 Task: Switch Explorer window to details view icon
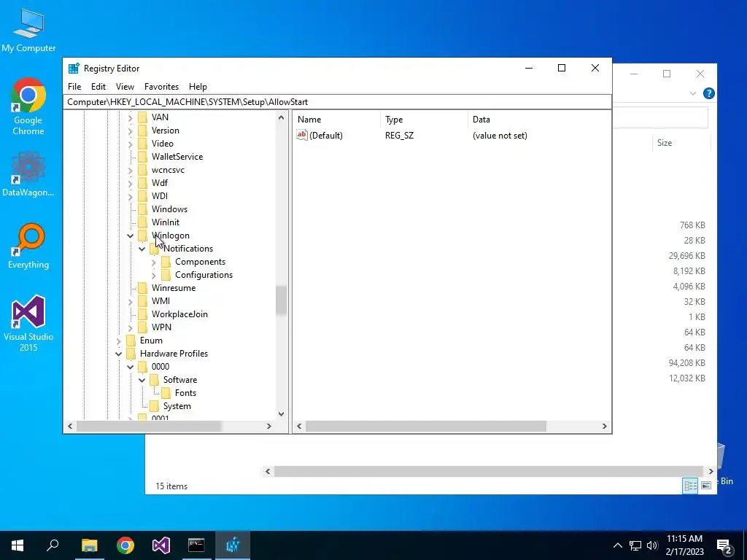coord(690,485)
